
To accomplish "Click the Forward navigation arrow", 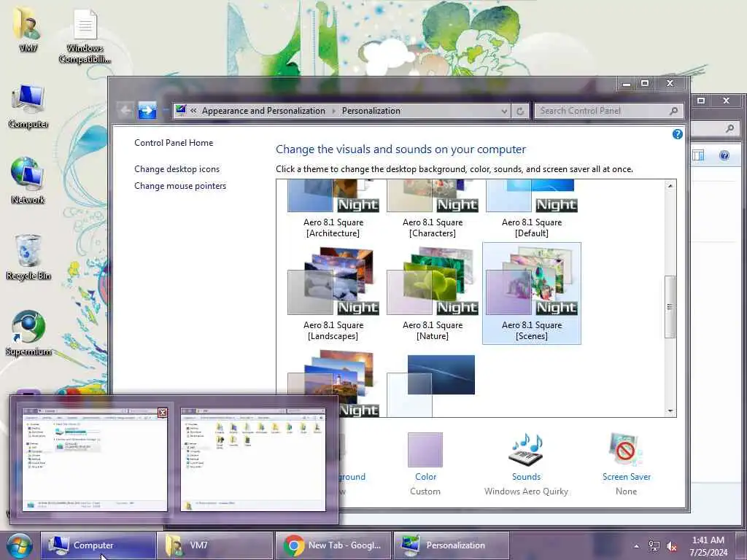I will (x=147, y=111).
